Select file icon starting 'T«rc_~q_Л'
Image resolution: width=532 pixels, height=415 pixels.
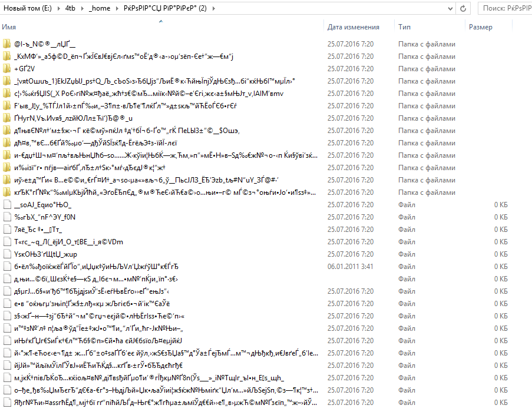tap(7, 242)
